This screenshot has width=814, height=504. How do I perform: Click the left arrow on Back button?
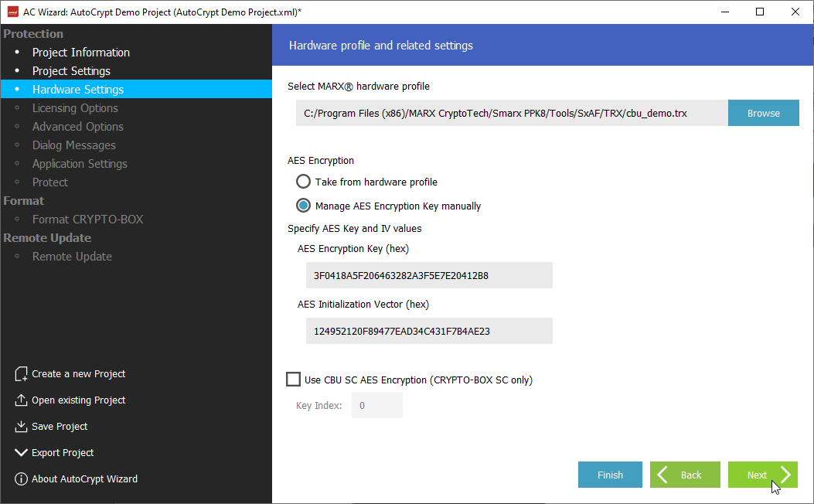[663, 475]
